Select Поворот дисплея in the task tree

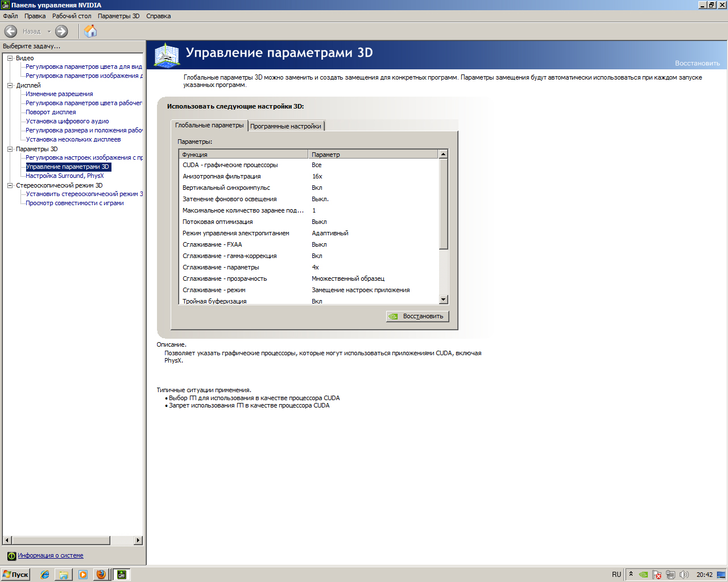51,112
